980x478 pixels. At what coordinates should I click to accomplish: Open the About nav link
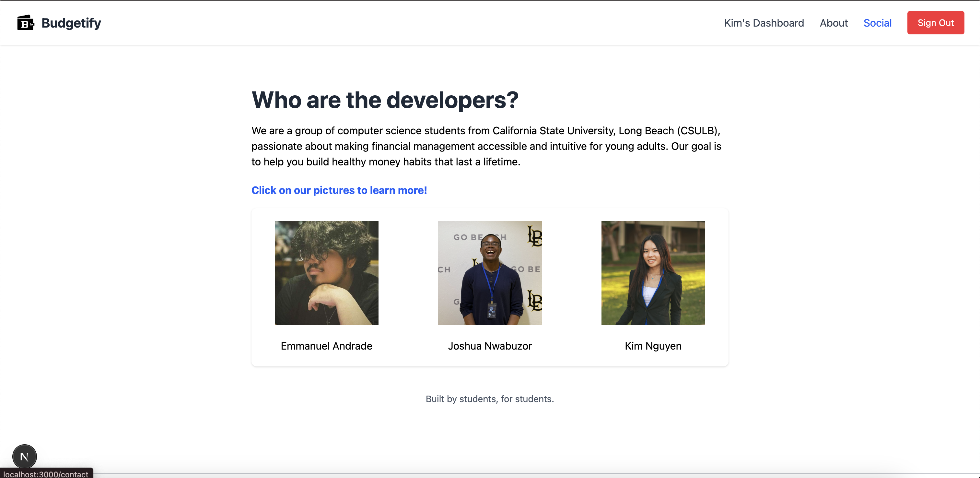(834, 23)
